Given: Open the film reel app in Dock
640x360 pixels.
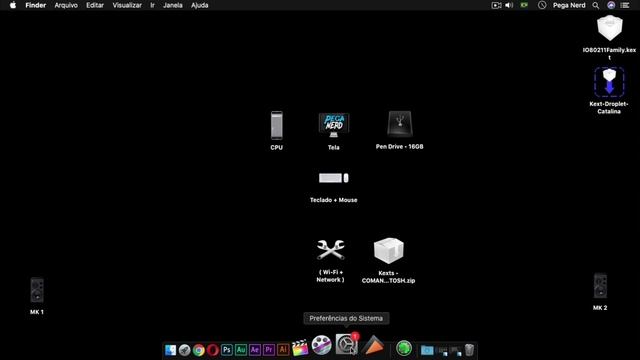Looking at the screenshot, I should (321, 345).
